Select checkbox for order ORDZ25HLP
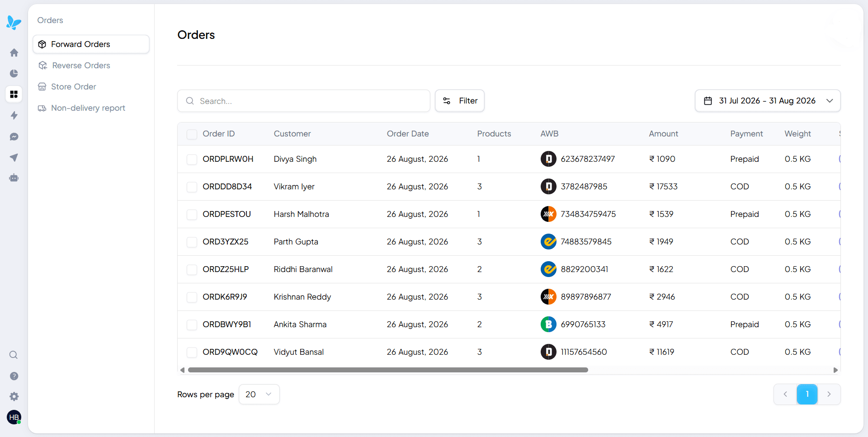Screen dimensions: 868x437 [192, 270]
